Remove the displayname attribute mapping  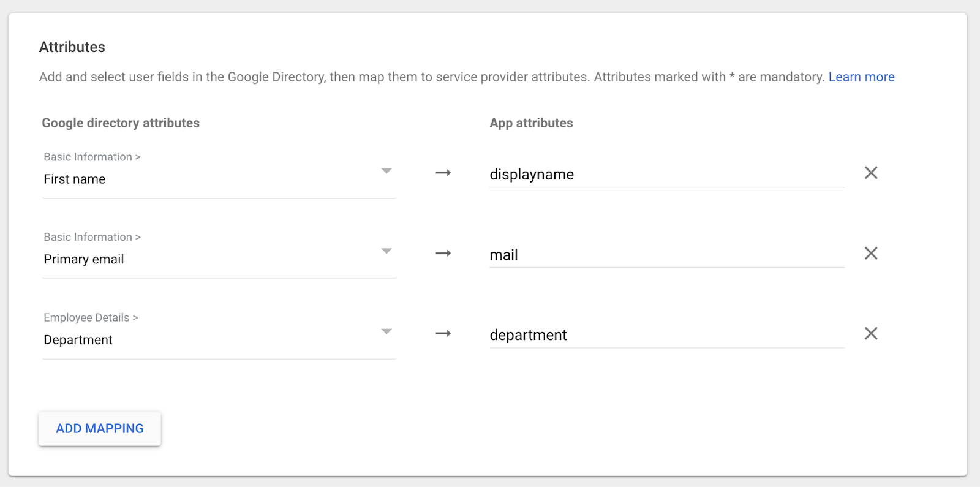tap(870, 173)
